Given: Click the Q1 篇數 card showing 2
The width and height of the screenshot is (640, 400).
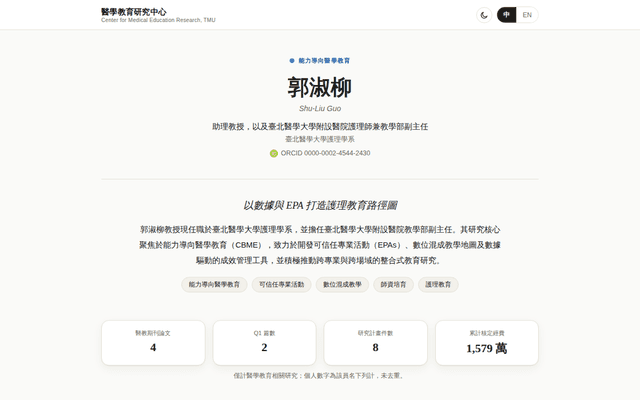Looking at the screenshot, I should click(x=264, y=343).
